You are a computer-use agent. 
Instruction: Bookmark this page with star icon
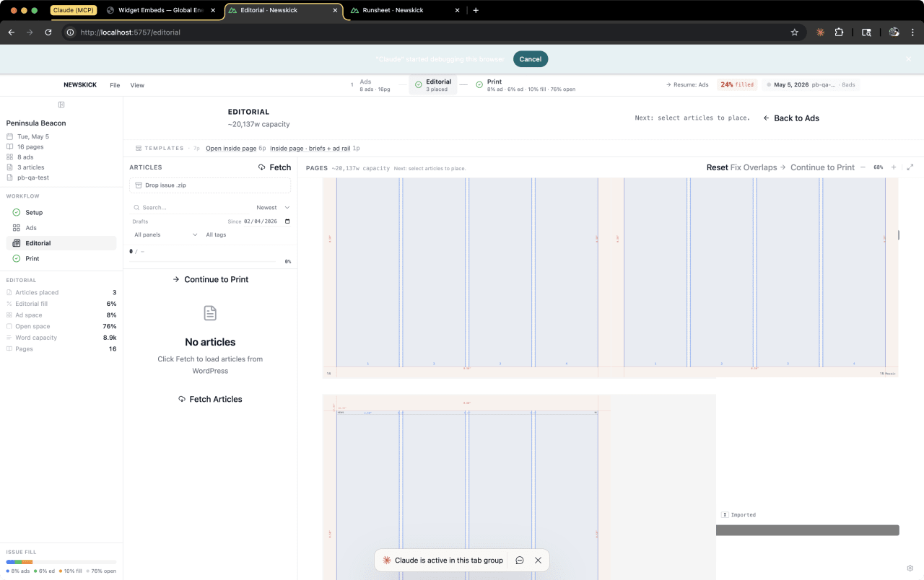(795, 32)
